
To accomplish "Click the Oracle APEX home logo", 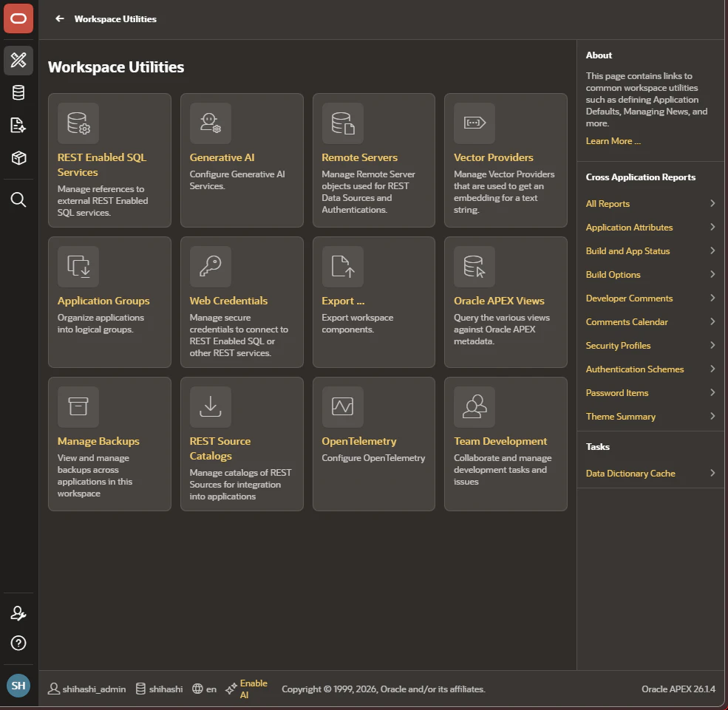I will pos(18,18).
